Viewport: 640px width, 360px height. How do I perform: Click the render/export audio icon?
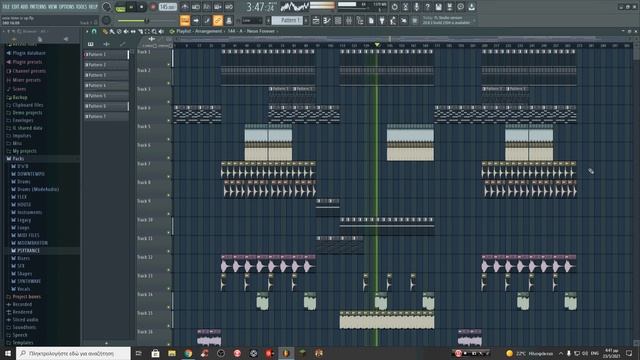pos(449,7)
